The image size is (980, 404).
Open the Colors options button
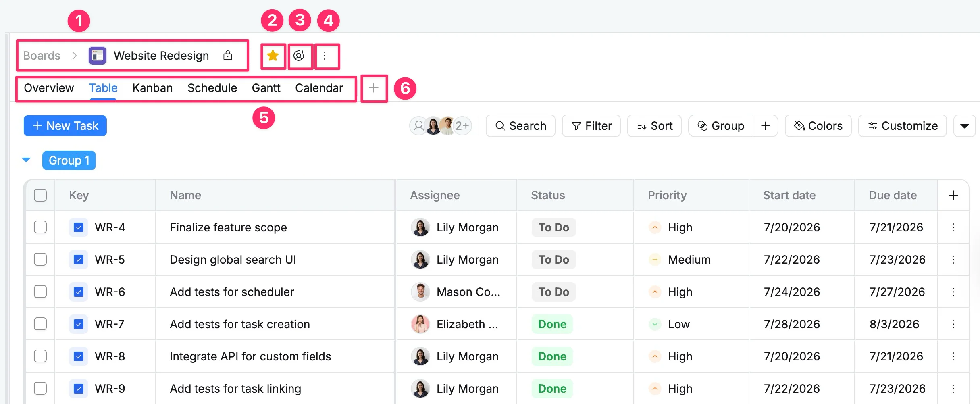[x=818, y=126]
